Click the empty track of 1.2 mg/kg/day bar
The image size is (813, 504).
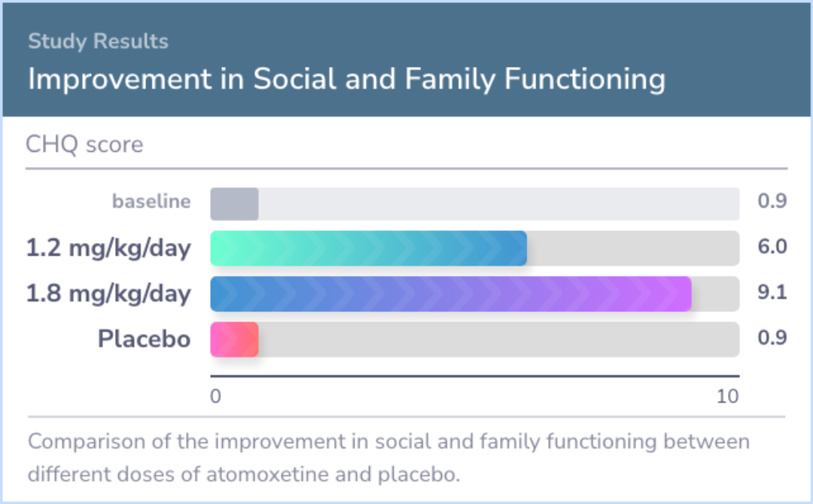pyautogui.click(x=633, y=249)
